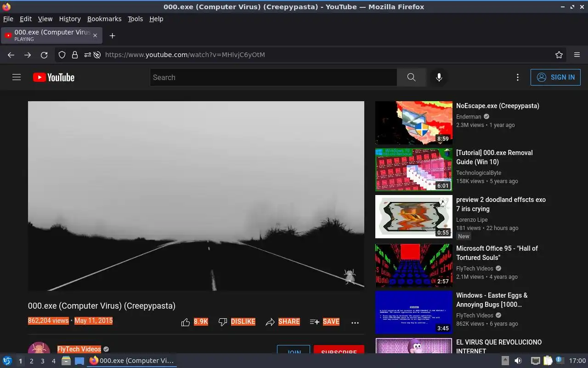Open FlyTech Videos channel name link
This screenshot has width=588, height=368.
coord(79,349)
